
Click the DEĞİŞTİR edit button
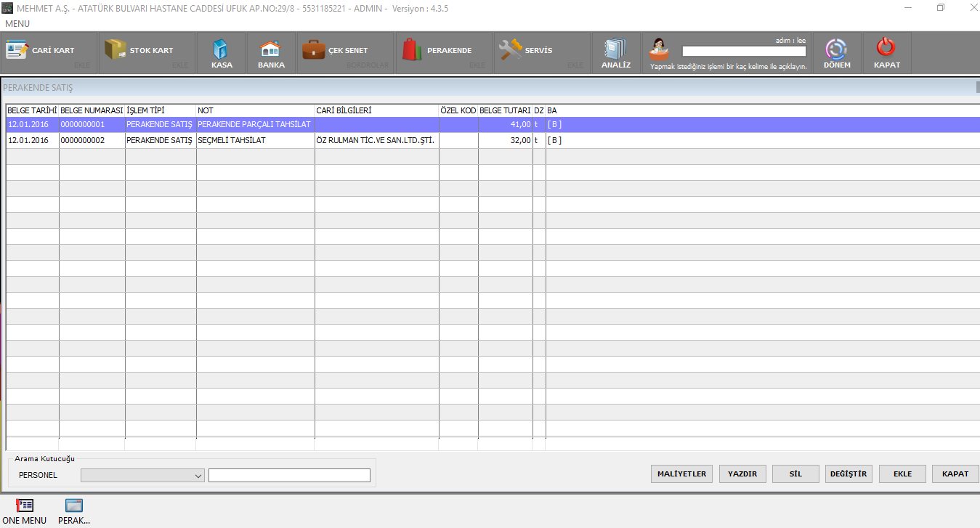click(x=848, y=474)
